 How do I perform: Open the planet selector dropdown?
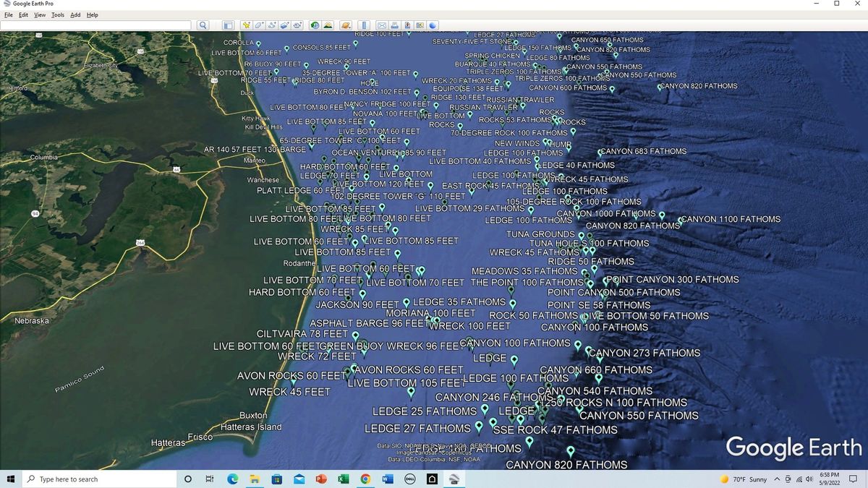coord(345,25)
